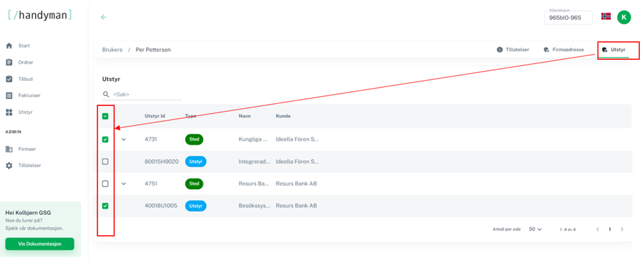Switch to the Tillatelser tab
Screen dimensions: 644x262
point(513,50)
